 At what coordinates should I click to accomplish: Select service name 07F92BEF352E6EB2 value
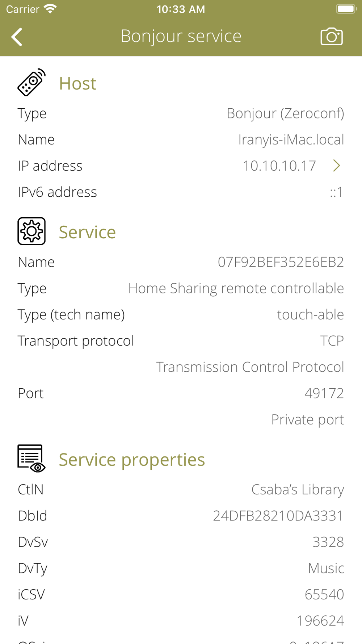coord(281,262)
